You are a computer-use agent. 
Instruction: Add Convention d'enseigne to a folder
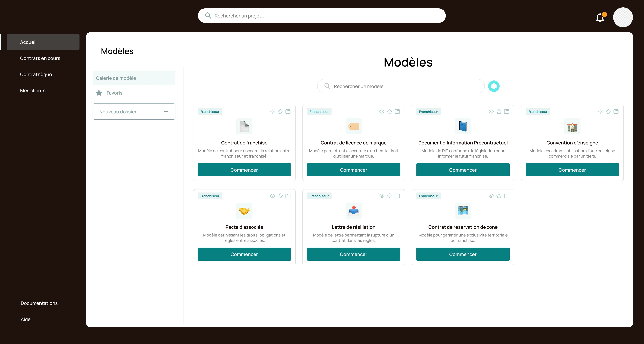(x=616, y=112)
